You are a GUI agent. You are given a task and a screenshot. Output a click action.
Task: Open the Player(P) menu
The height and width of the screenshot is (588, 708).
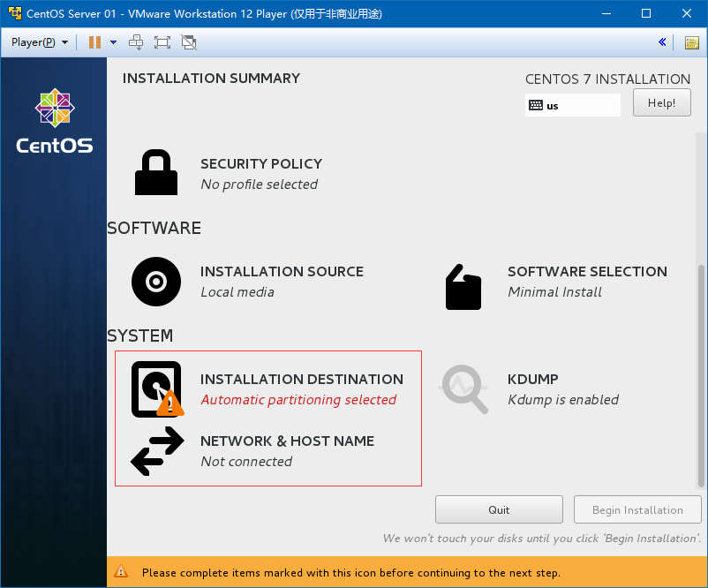coord(34,41)
